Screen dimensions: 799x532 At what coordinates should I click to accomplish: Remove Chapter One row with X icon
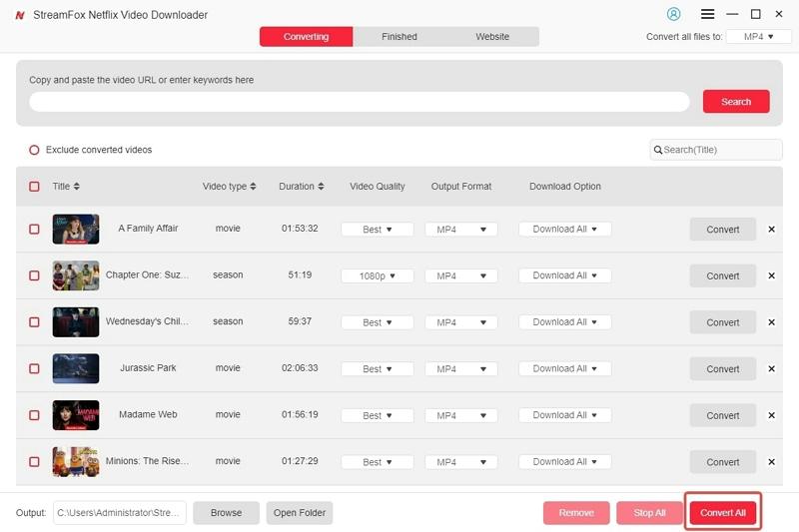tap(771, 275)
